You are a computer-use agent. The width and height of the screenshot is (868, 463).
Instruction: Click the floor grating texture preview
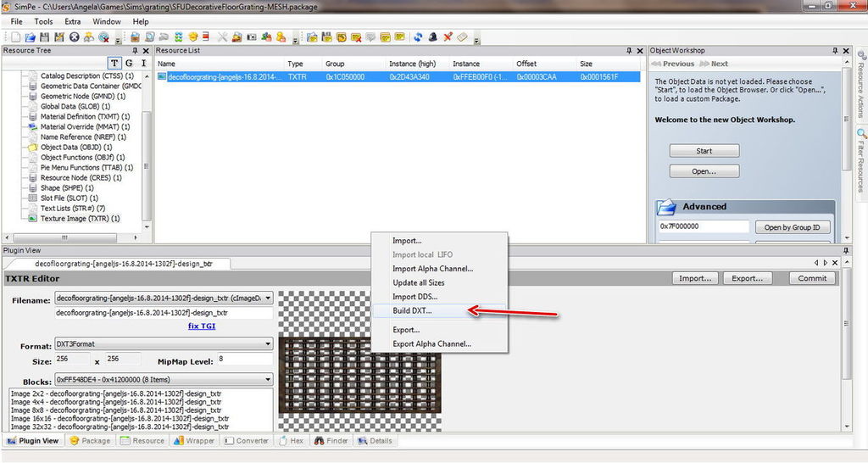359,376
